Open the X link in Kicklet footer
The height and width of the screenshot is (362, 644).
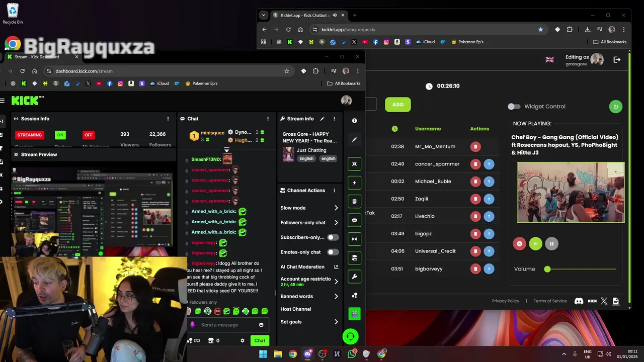click(x=604, y=301)
